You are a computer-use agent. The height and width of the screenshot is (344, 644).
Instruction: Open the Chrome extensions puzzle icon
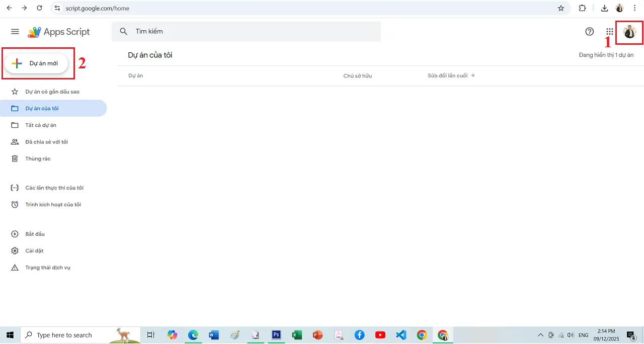(x=582, y=8)
